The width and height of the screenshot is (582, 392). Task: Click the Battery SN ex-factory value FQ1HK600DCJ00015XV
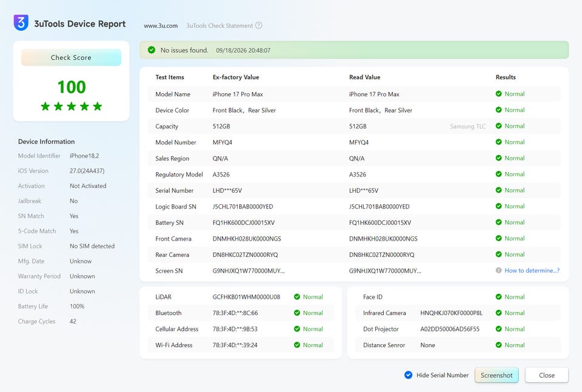pyautogui.click(x=244, y=222)
